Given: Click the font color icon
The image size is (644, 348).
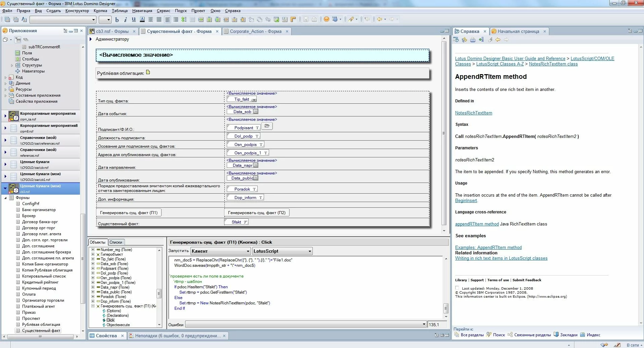Looking at the screenshot, I should coord(142,20).
